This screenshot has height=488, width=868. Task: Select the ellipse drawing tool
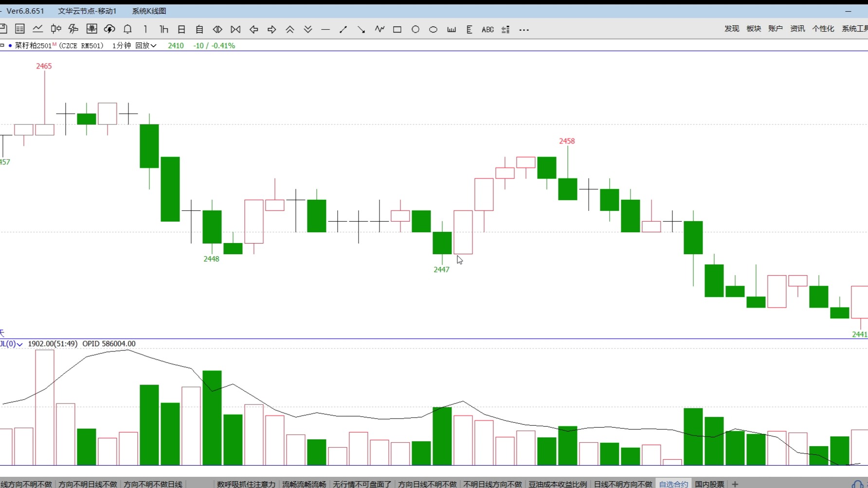tap(433, 30)
